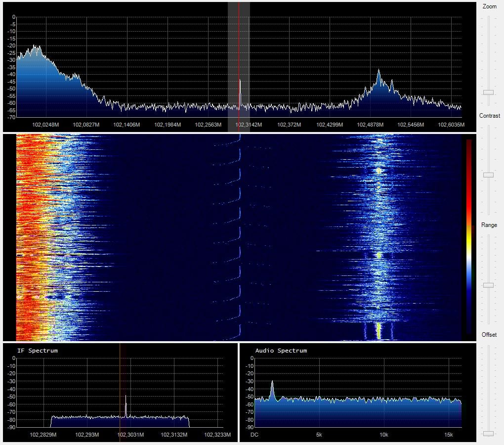The height and width of the screenshot is (445, 504).
Task: Click the 10k label in Audio Spectrum
Action: [384, 435]
